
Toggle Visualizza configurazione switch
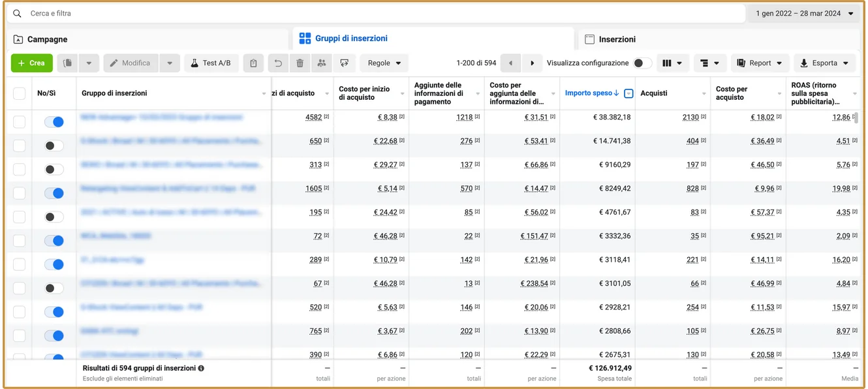[x=642, y=63]
